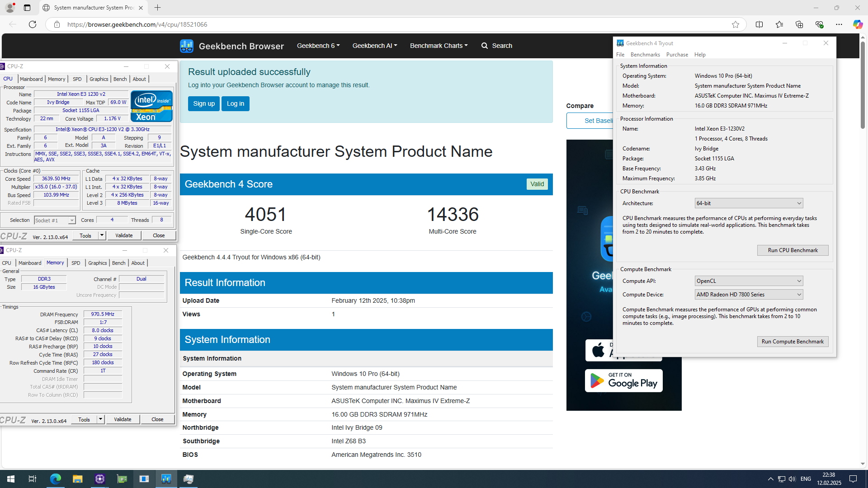Switch to CPU tab in lower CPU-Z window
Viewport: 868px width, 488px height.
[x=7, y=263]
